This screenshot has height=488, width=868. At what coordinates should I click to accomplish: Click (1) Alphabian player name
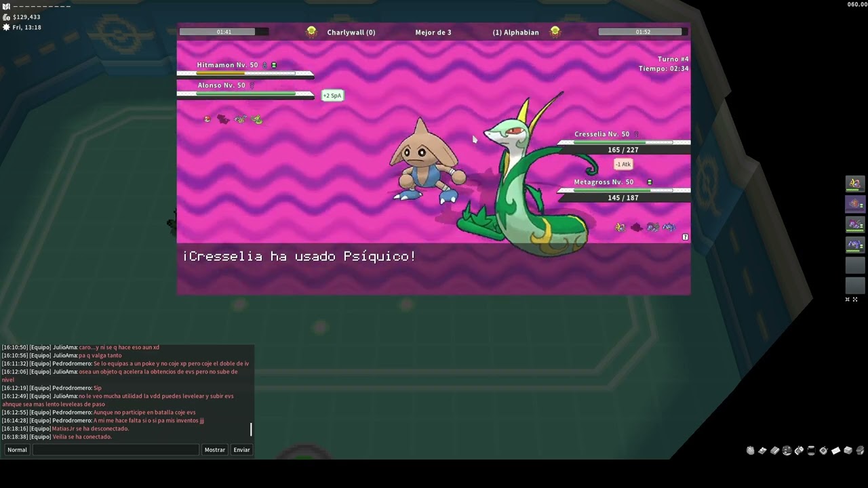coord(515,32)
